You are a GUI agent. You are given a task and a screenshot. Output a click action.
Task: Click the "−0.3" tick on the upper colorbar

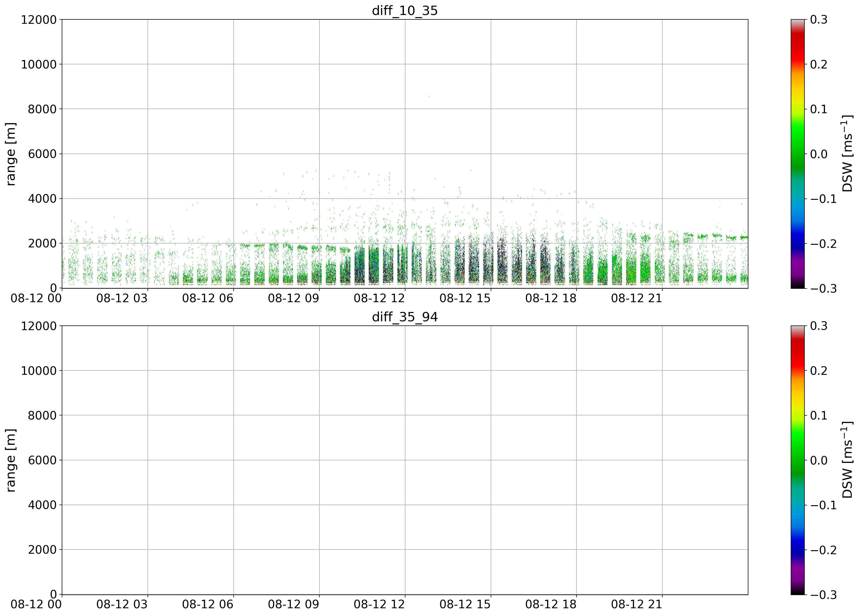tap(824, 289)
